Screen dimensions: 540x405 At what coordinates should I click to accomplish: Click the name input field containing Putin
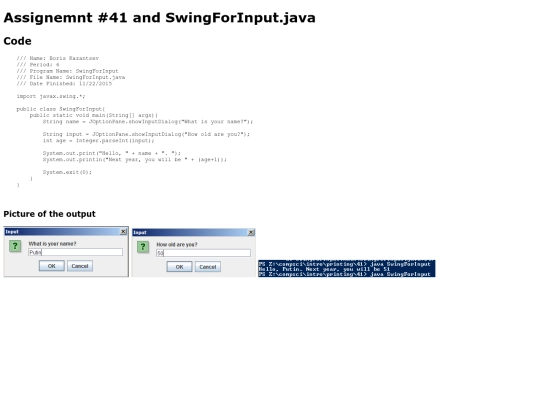[75, 252]
